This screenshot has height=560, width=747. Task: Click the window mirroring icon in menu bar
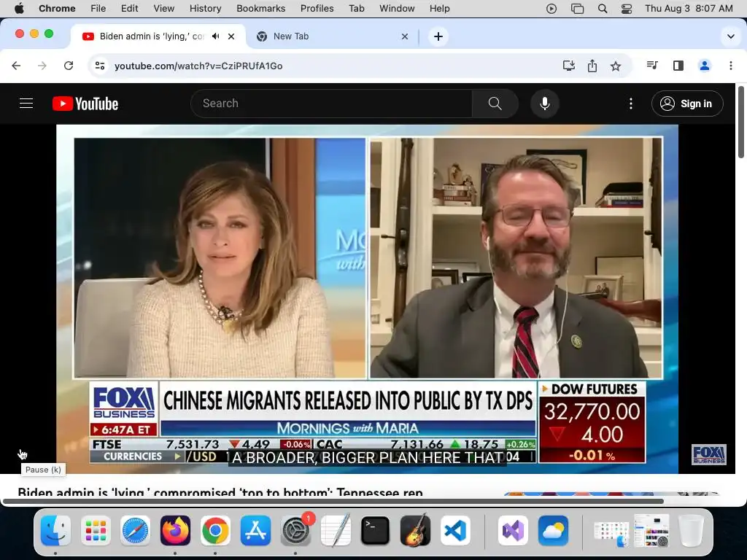click(x=577, y=9)
